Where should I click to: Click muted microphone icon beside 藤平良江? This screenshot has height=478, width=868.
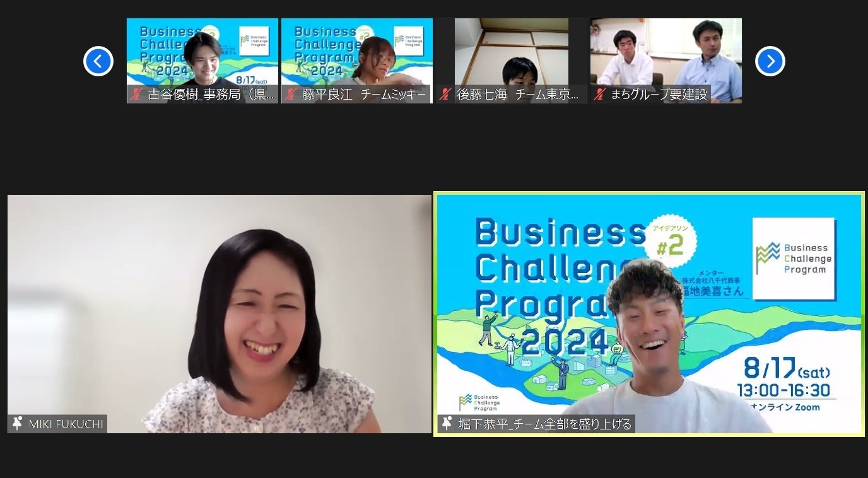tap(291, 95)
